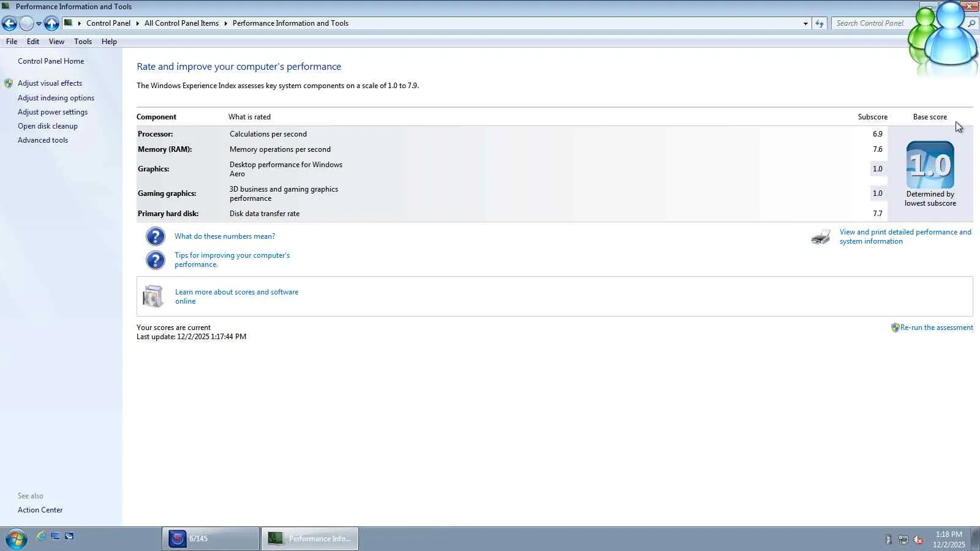The height and width of the screenshot is (551, 980).
Task: Click the address bar location icon
Action: [x=69, y=23]
